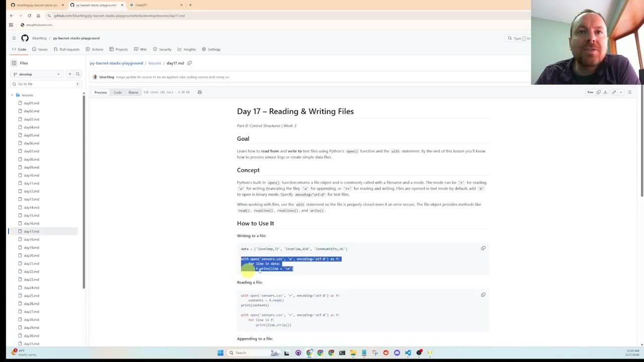
Task: Copy the day17.md file path
Action: [x=189, y=63]
